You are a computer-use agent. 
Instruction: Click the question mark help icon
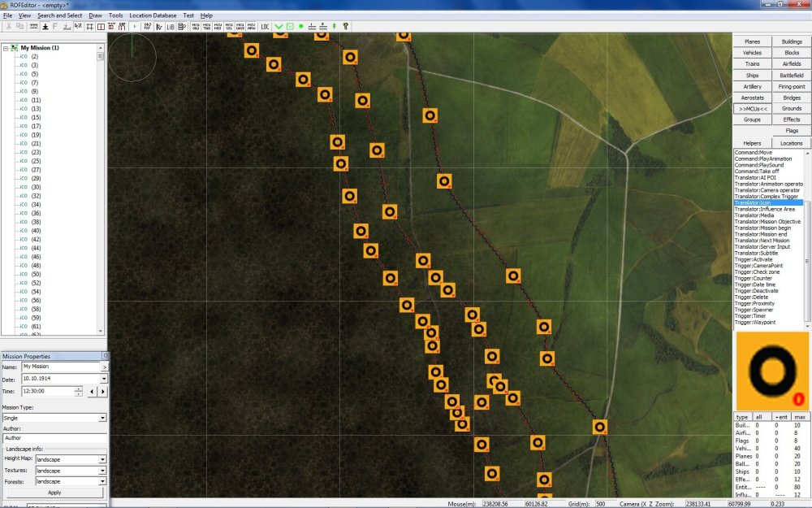345,27
